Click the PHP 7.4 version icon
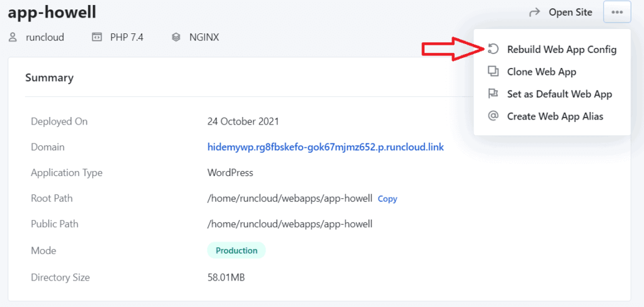Viewport: 644px width, 307px height. tap(97, 37)
